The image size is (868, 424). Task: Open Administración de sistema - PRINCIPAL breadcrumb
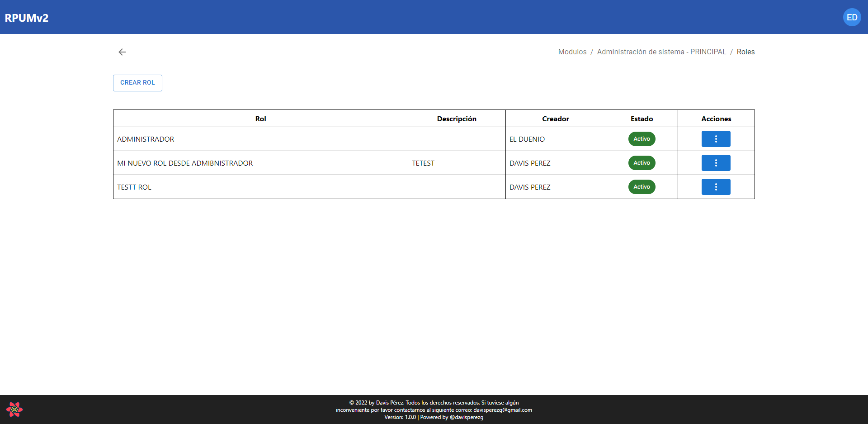[x=661, y=52]
